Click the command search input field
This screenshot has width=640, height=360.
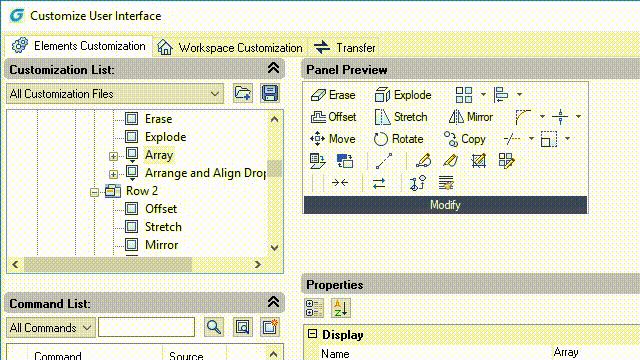pos(147,327)
